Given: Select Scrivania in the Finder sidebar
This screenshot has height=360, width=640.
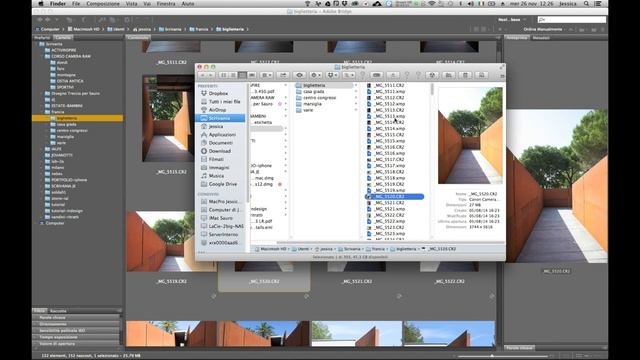Looking at the screenshot, I should click(x=220, y=118).
